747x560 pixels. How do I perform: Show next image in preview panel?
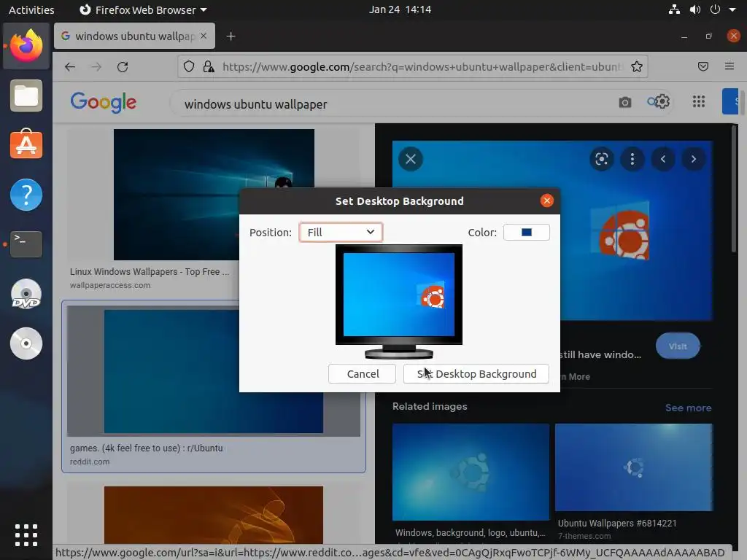pyautogui.click(x=694, y=159)
